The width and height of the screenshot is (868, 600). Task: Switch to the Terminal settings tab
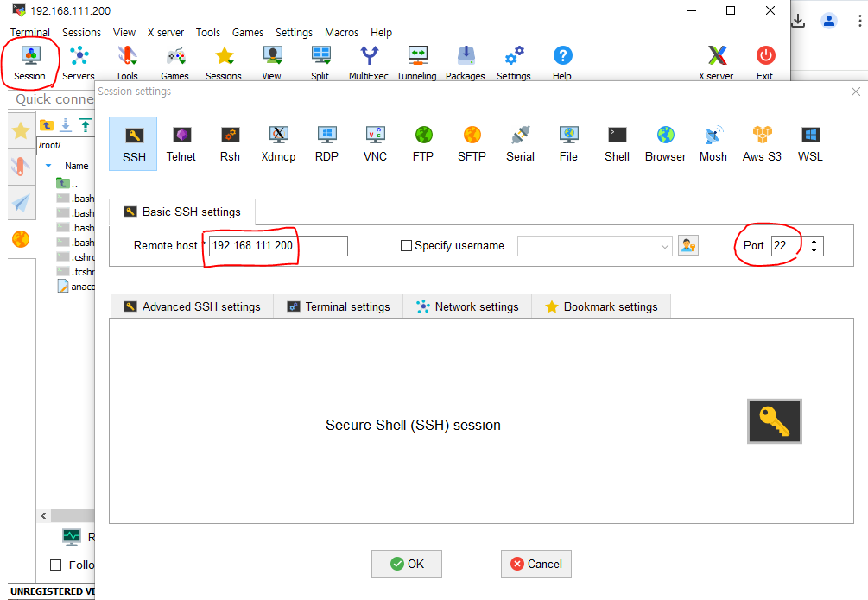point(339,306)
